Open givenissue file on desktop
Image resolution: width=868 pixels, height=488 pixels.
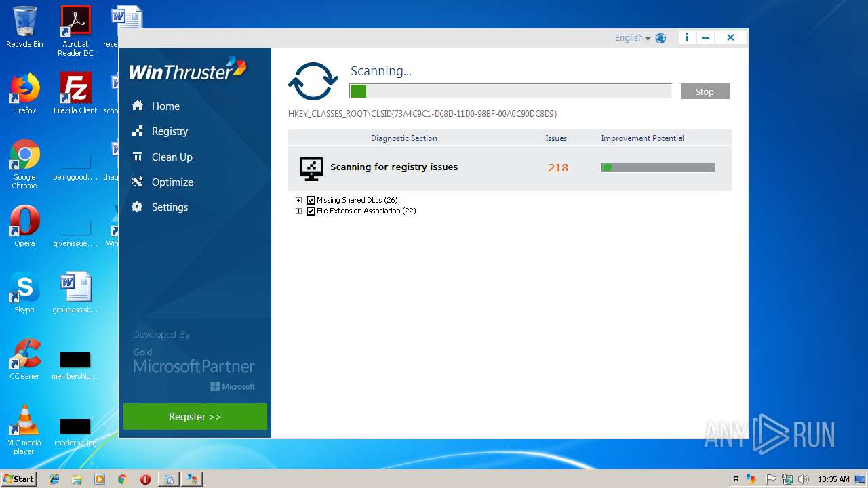pyautogui.click(x=75, y=230)
